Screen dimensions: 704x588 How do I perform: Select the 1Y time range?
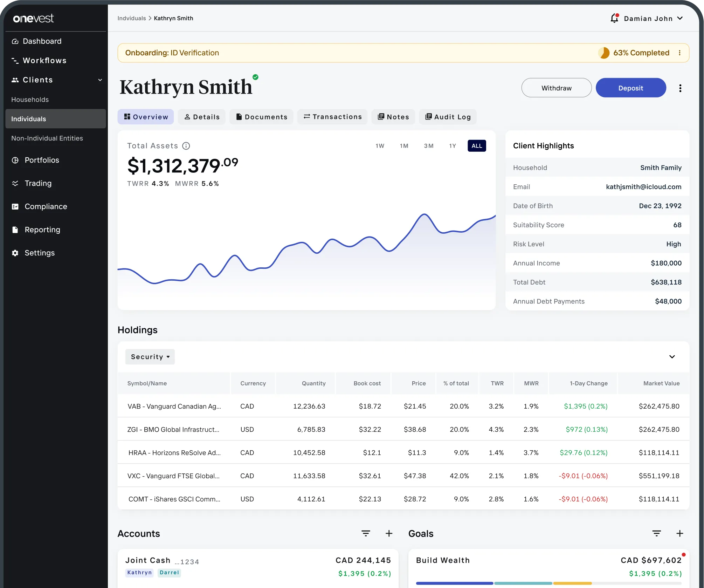452,146
